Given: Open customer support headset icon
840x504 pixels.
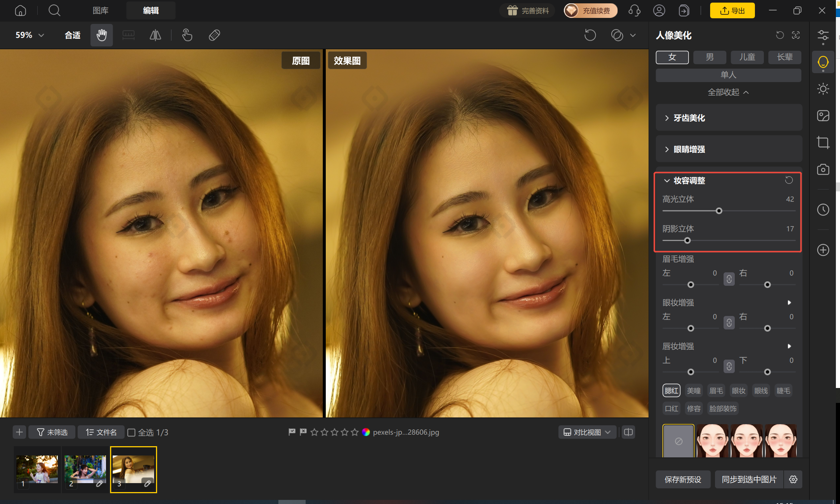Looking at the screenshot, I should pos(634,10).
